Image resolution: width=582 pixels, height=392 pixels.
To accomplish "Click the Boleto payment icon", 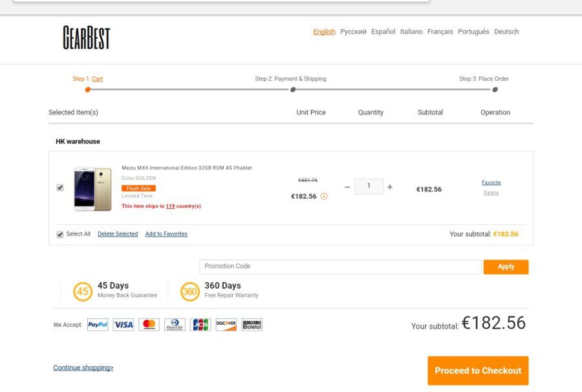I will (252, 325).
